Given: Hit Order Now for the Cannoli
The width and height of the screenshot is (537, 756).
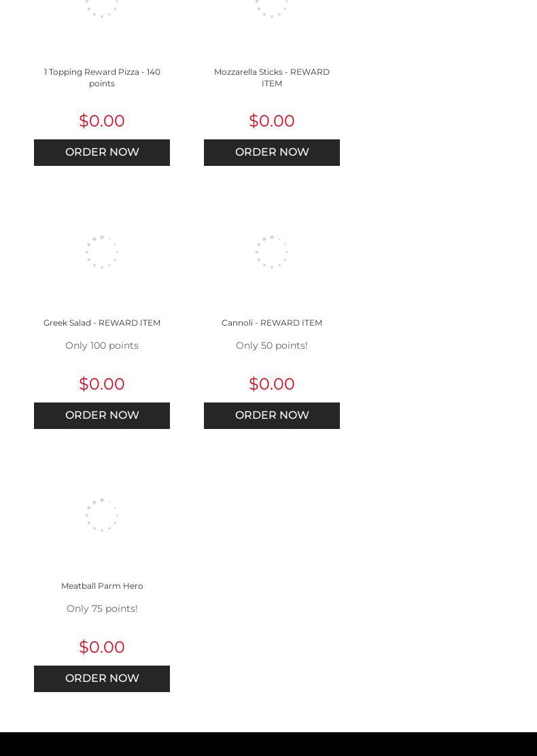Looking at the screenshot, I should point(272,415).
